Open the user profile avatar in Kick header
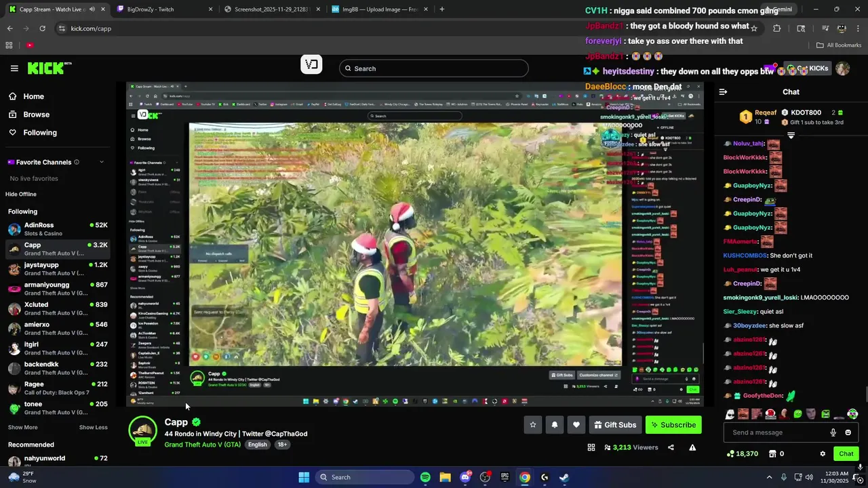This screenshot has height=488, width=868. pos(842,68)
